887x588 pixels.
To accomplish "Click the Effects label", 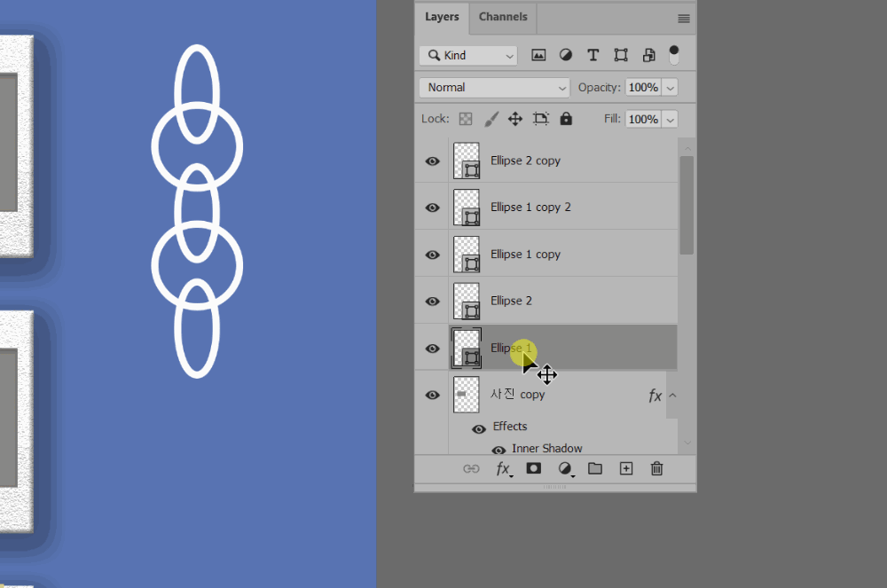I will pyautogui.click(x=510, y=427).
